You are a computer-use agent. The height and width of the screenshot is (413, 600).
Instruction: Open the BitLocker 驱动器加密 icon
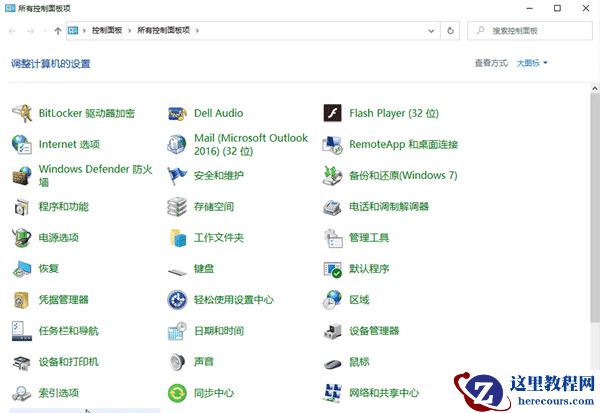[22, 113]
